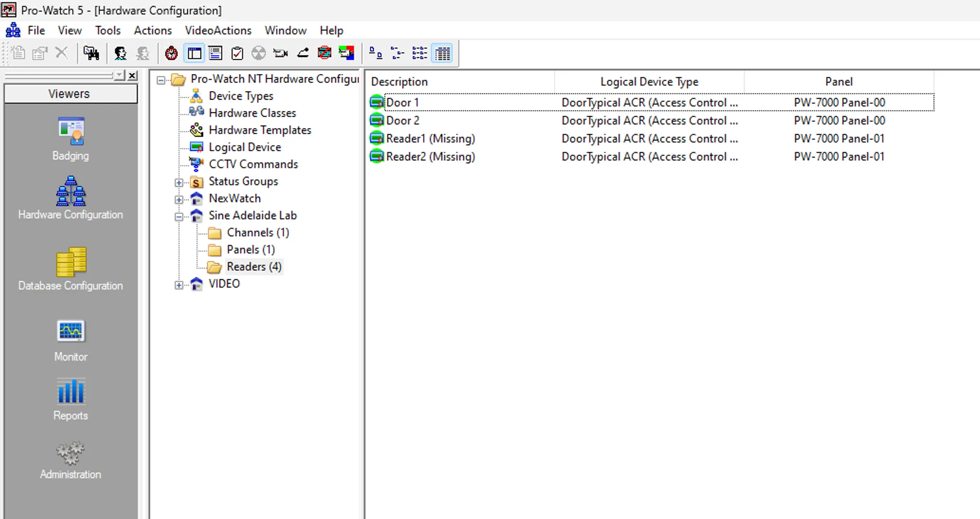
Task: Click the grayed-out properties toolbar icon
Action: [40, 53]
